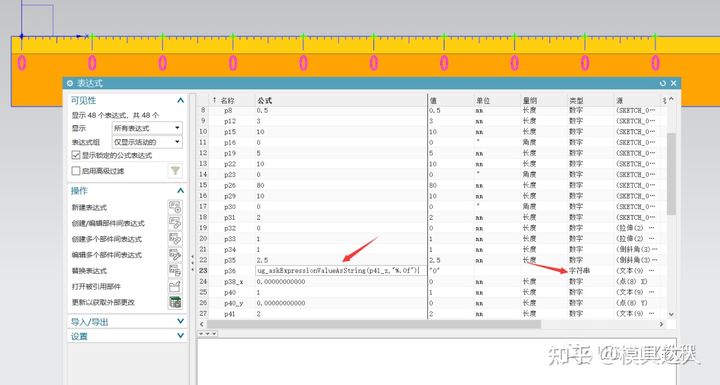
Task: Expand the 设置 section
Action: [180, 336]
